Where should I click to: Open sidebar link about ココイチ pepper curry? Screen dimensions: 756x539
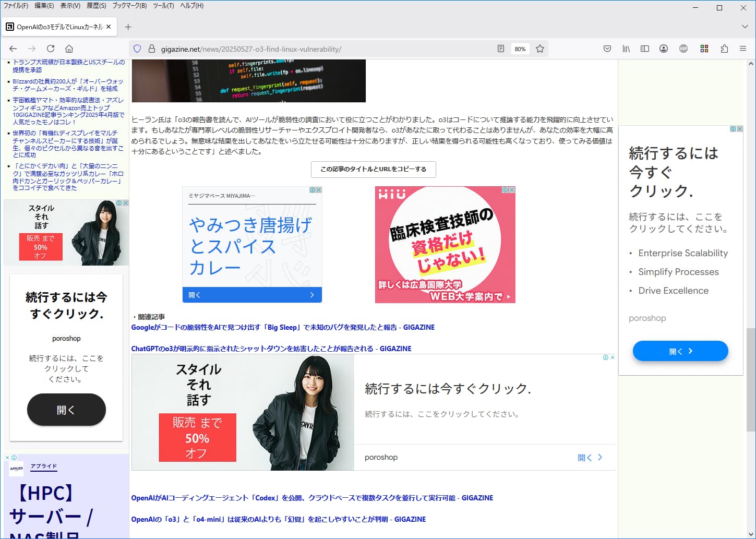[x=68, y=177]
